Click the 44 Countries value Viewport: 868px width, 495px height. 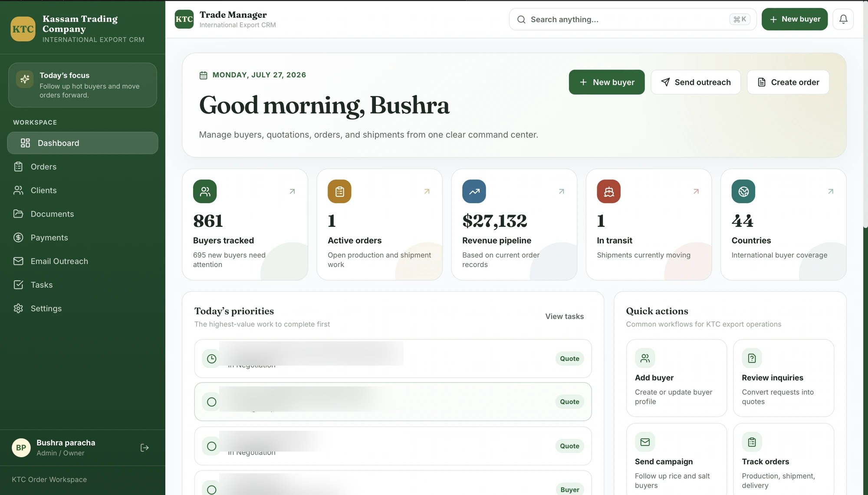click(x=742, y=221)
